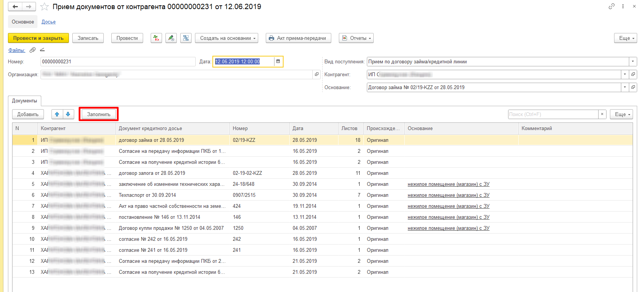
Task: Click the date cell 19.11.2014
Action: click(313, 206)
